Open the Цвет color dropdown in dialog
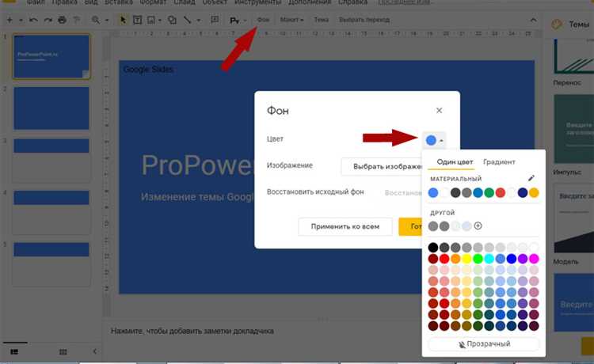The height and width of the screenshot is (364, 594). coord(434,140)
